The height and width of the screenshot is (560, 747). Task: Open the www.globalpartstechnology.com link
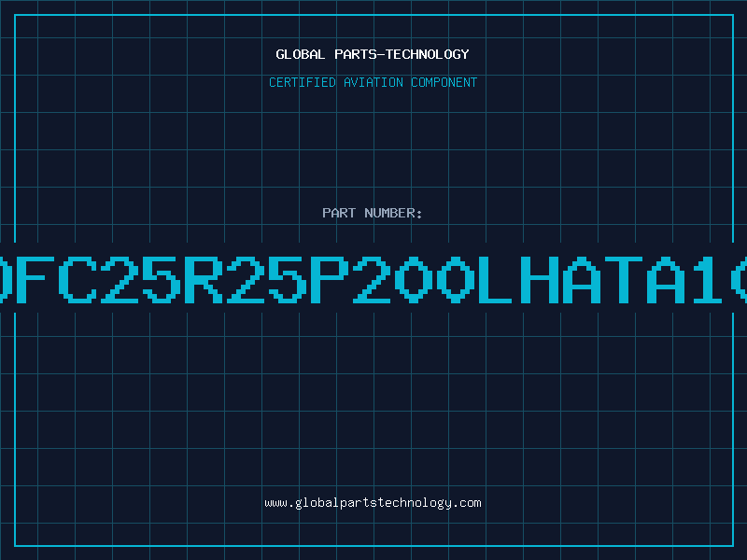[373, 503]
